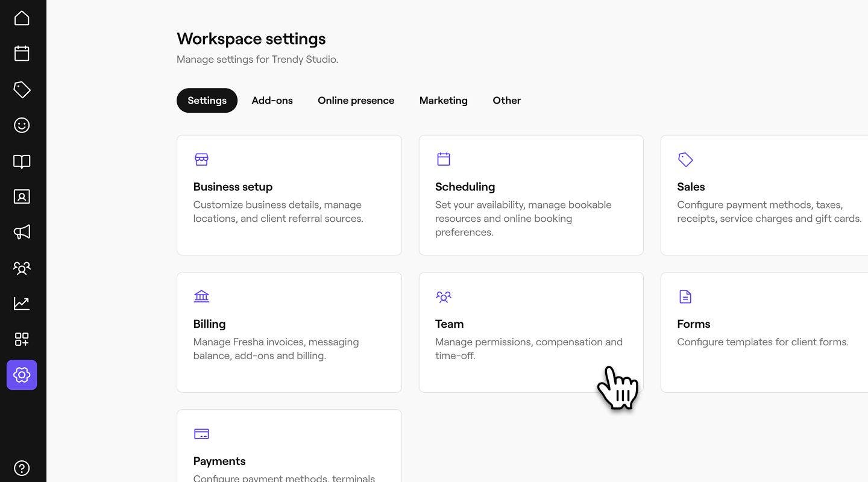Image resolution: width=868 pixels, height=482 pixels.
Task: Open the Billing settings card
Action: coord(289,333)
